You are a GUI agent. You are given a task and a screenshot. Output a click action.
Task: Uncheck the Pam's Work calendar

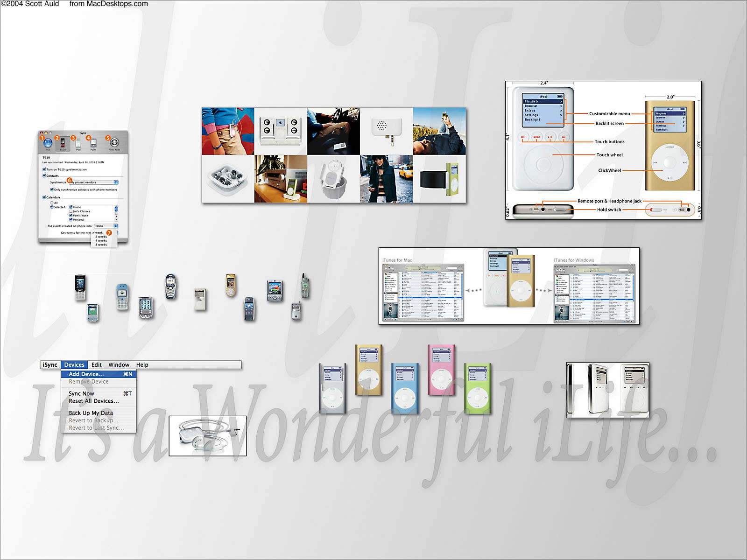[x=71, y=215]
